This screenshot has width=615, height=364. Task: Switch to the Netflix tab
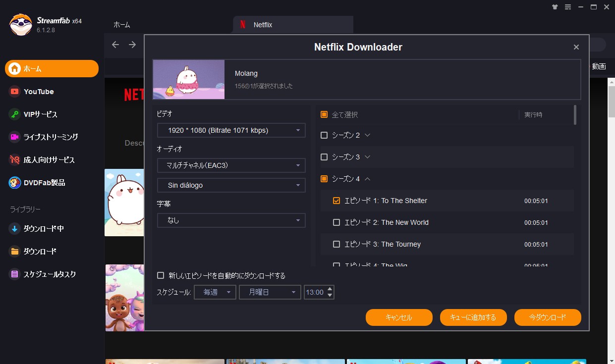pos(293,25)
